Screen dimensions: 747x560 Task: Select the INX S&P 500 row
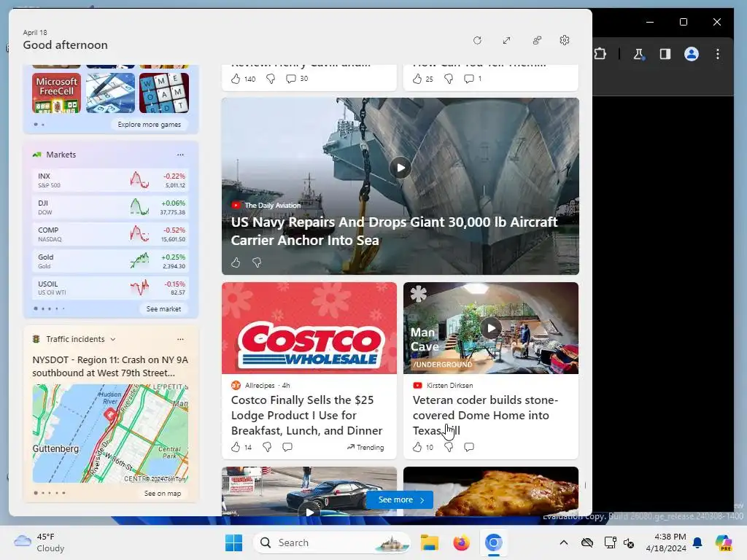pos(111,181)
